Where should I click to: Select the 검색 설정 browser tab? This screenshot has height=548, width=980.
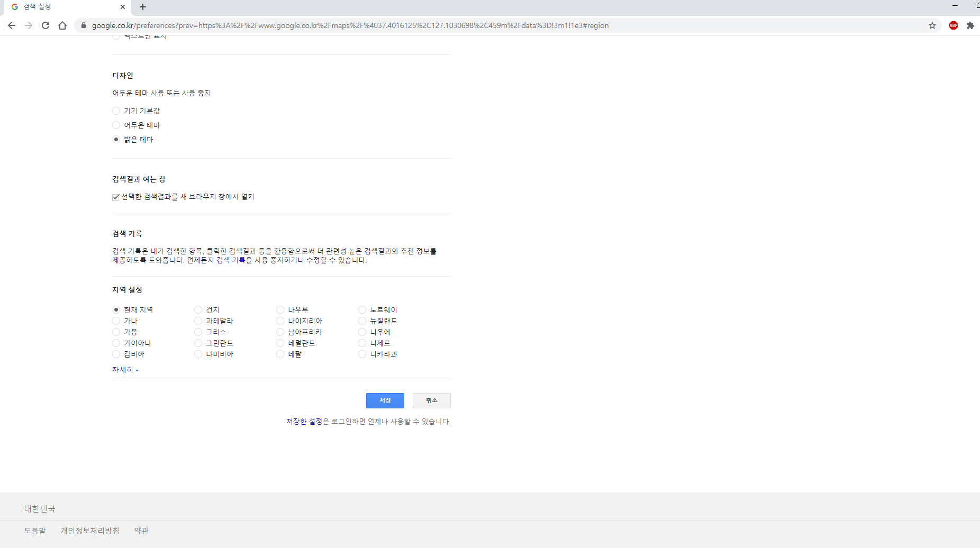[67, 7]
